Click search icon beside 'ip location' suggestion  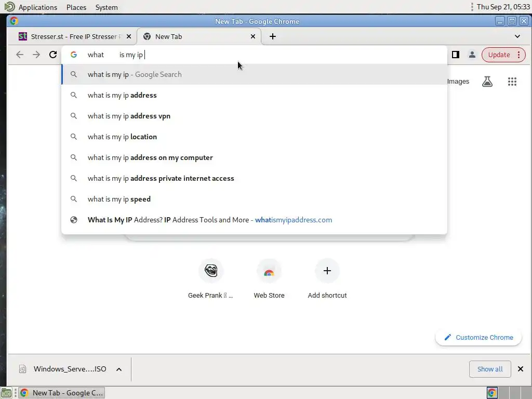click(x=74, y=137)
